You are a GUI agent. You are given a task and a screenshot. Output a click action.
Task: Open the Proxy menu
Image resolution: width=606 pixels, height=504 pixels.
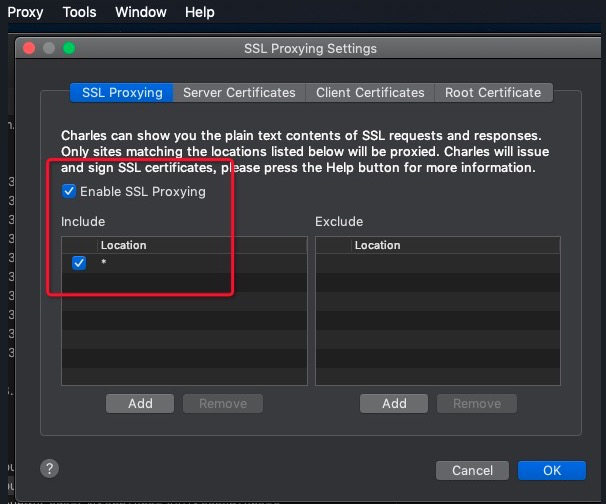coord(25,12)
